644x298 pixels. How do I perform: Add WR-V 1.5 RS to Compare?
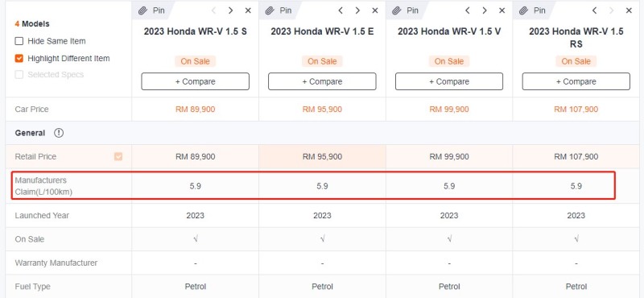coord(576,81)
